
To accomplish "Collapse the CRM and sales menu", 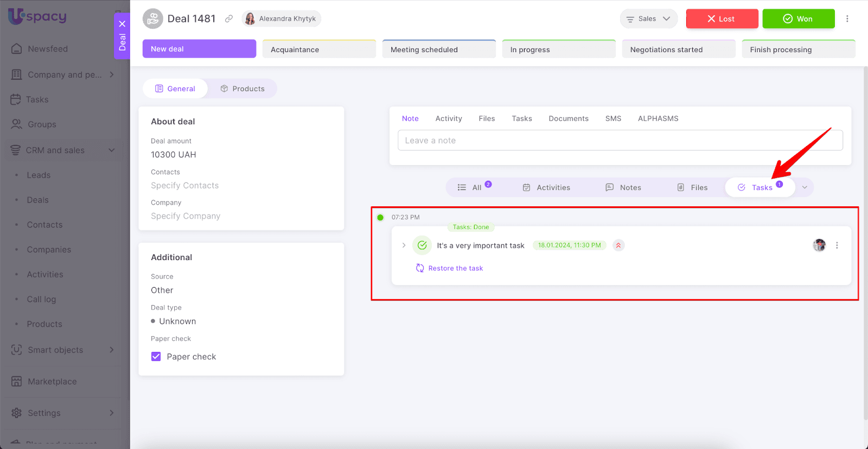I will tap(111, 150).
